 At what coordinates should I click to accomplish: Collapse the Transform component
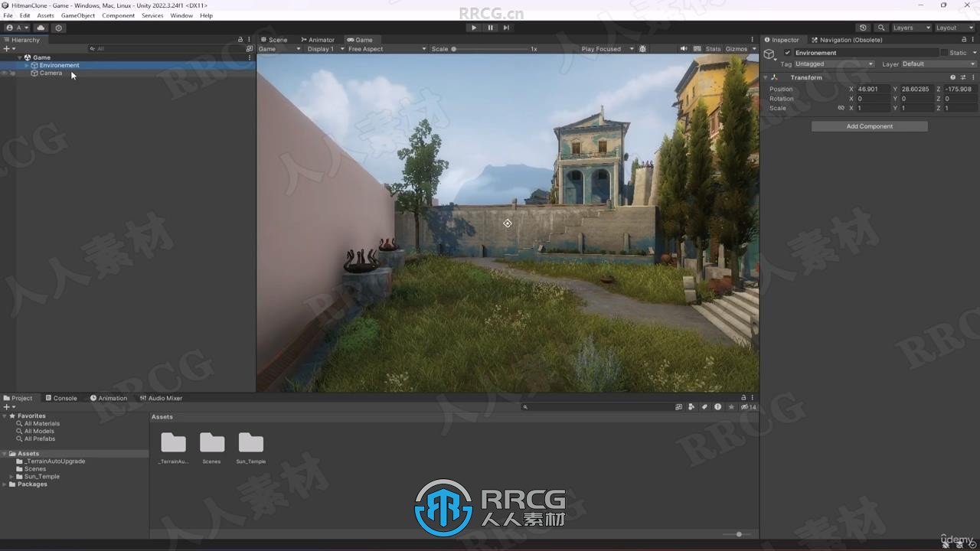[x=765, y=77]
